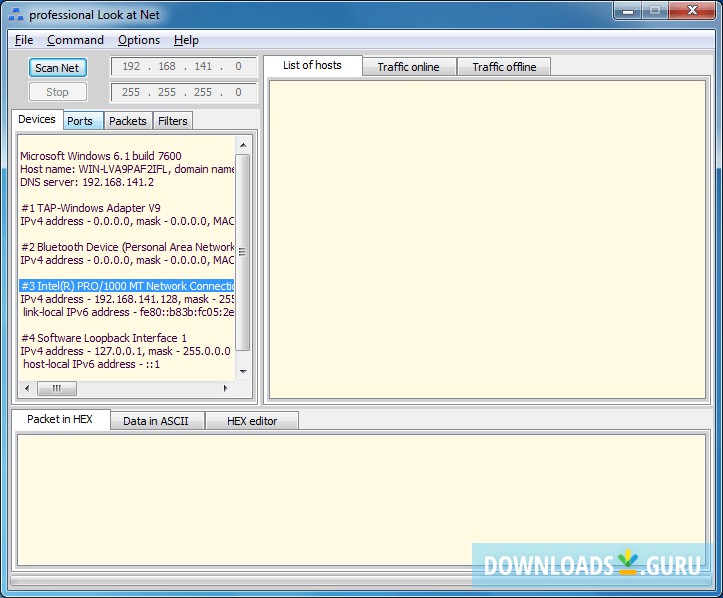Click the device list scroll right arrow
This screenshot has width=723, height=598.
coord(225,388)
